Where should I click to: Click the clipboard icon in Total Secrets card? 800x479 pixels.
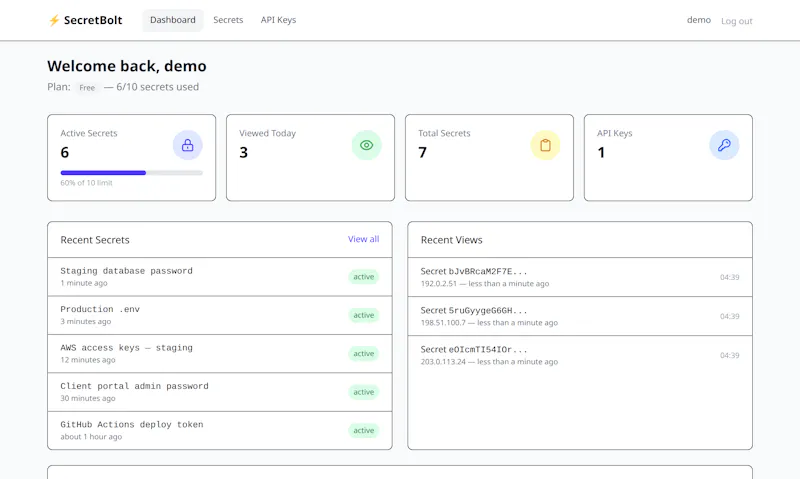(545, 145)
